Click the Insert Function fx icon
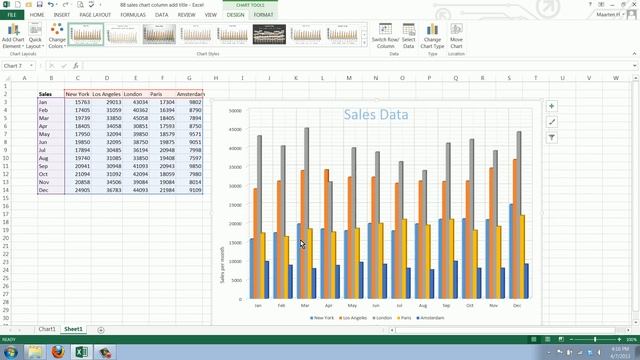 point(76,66)
